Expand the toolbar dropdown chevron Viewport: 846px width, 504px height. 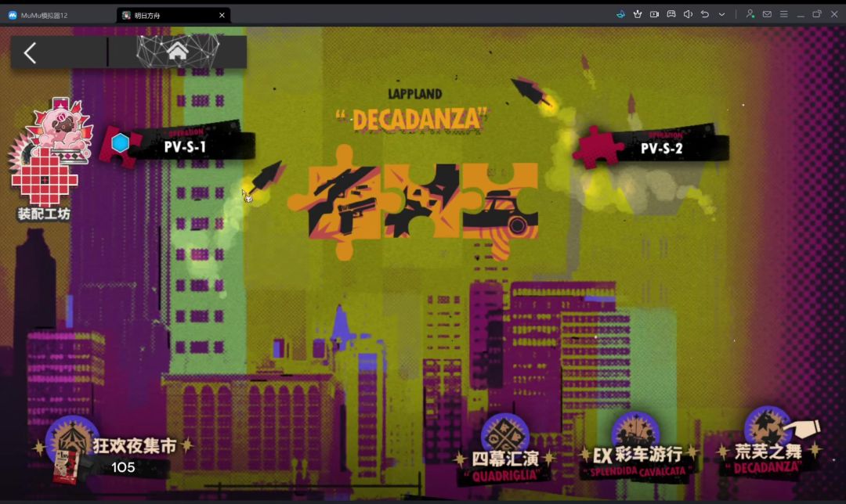(x=721, y=15)
